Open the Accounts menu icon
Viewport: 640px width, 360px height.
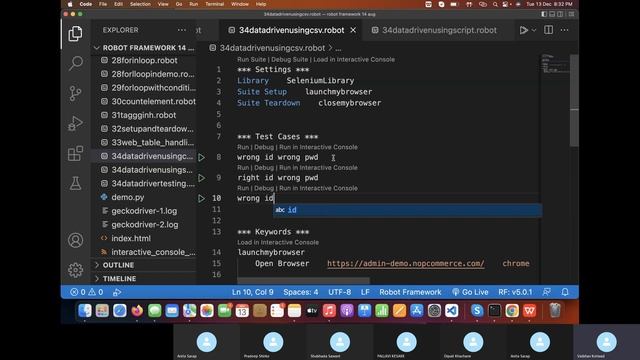pos(76,240)
